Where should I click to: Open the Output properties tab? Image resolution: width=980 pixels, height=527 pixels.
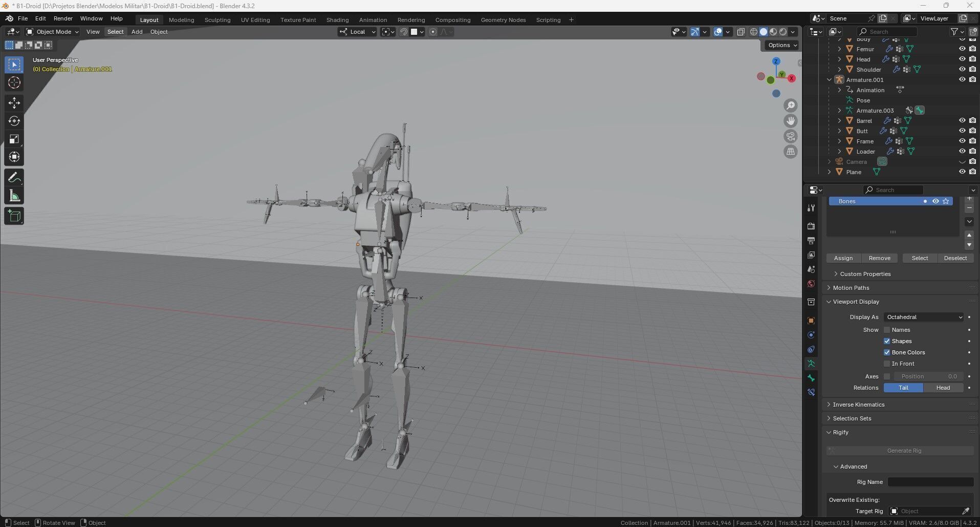[x=811, y=240]
